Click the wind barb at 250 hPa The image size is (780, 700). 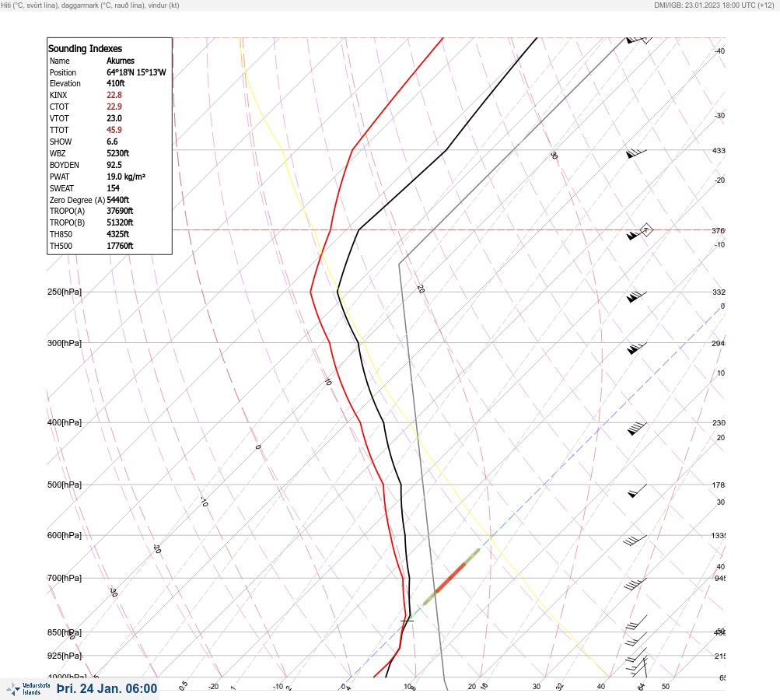click(x=636, y=297)
